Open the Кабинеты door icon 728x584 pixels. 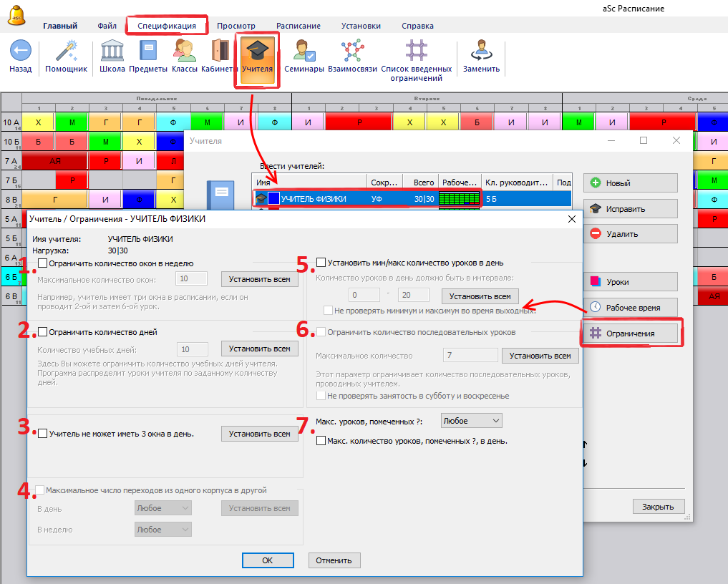pos(219,52)
